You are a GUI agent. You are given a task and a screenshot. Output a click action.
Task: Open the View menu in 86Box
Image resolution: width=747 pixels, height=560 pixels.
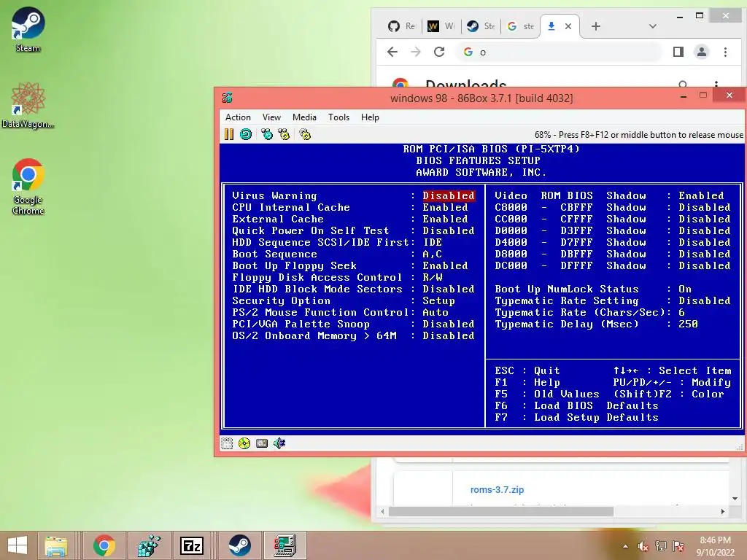(x=271, y=117)
